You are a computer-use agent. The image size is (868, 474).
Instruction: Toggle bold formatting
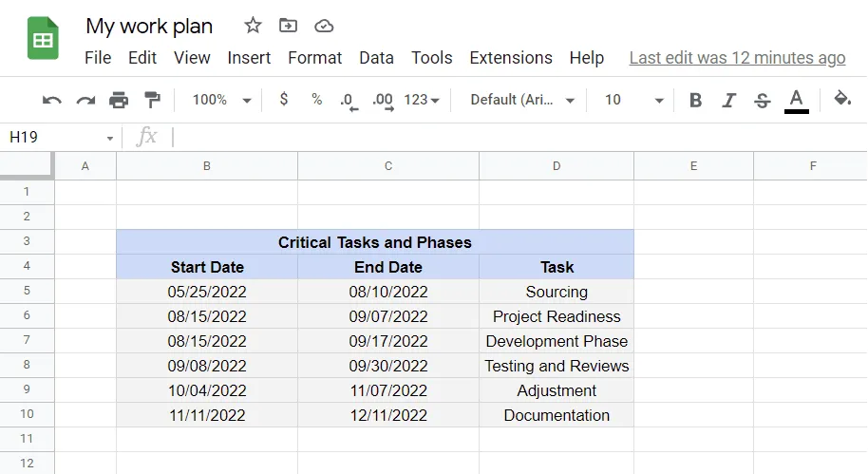coord(695,100)
